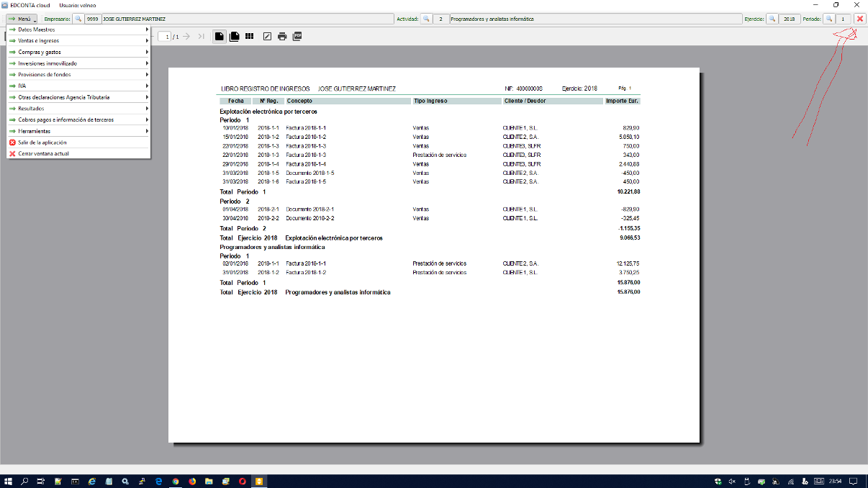Open the Menú dropdown button

tap(22, 19)
